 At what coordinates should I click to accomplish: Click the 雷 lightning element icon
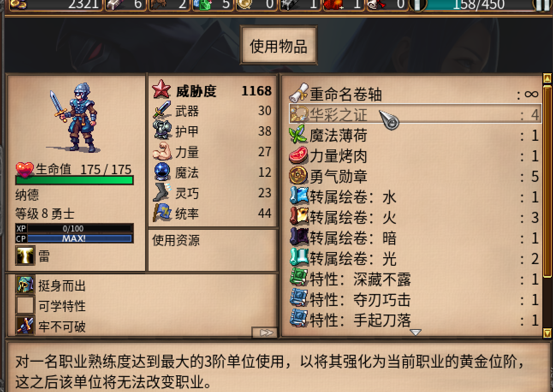(x=25, y=256)
